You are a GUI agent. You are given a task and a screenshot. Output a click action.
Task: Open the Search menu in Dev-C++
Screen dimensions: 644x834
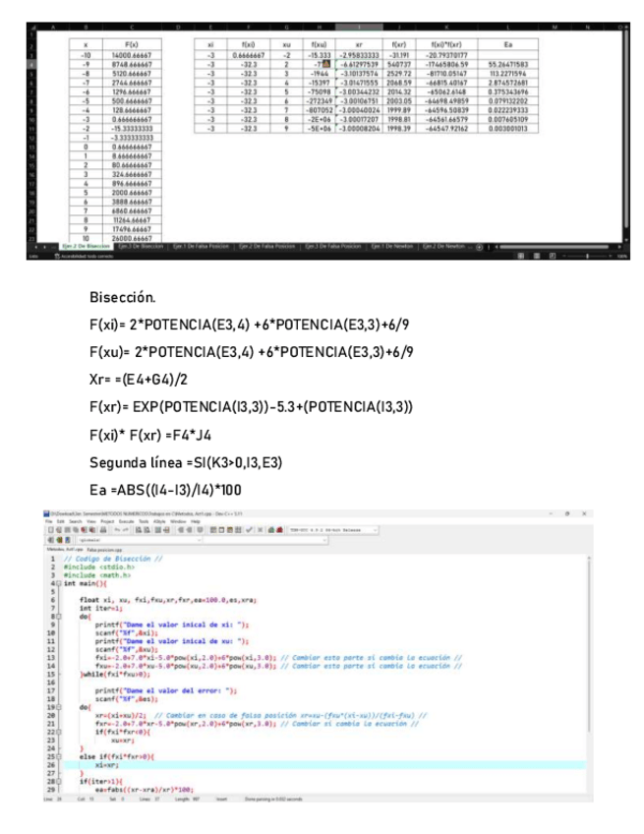pos(76,522)
